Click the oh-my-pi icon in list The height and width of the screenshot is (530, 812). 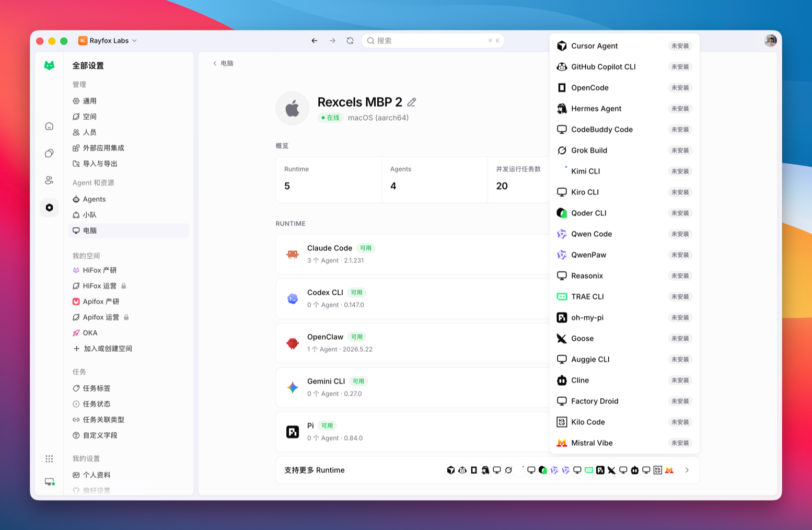[x=562, y=318]
